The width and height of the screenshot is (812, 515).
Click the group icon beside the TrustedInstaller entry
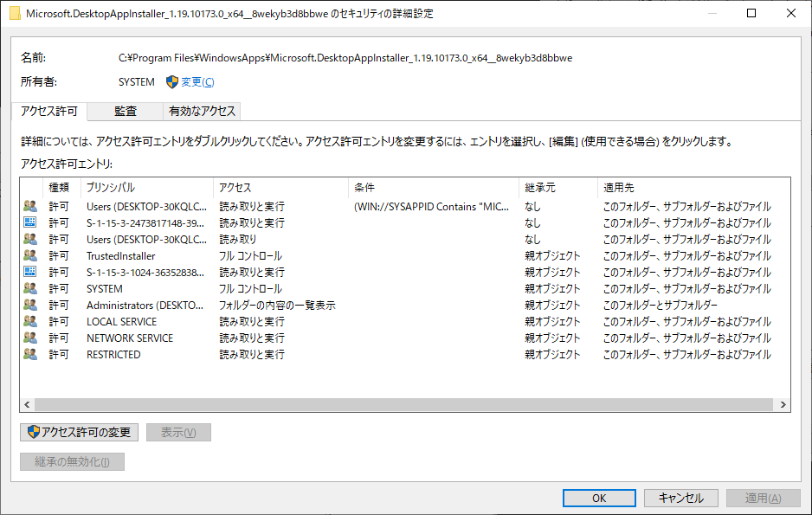click(x=30, y=255)
